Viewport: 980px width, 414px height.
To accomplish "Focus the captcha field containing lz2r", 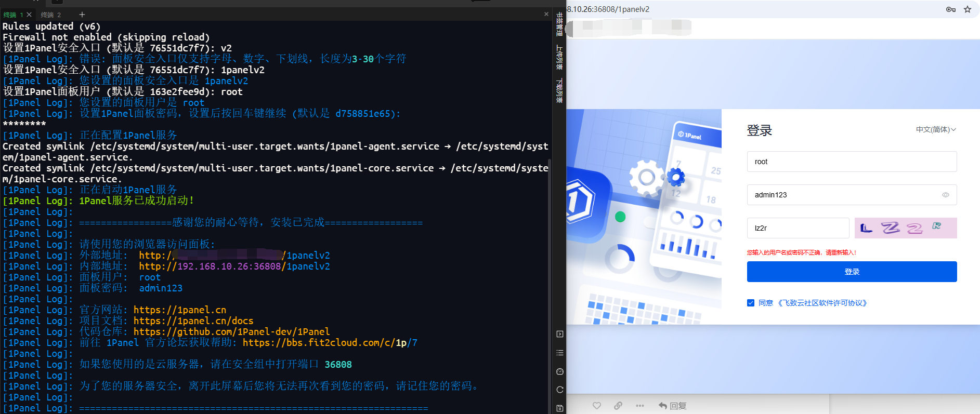I will click(x=798, y=228).
